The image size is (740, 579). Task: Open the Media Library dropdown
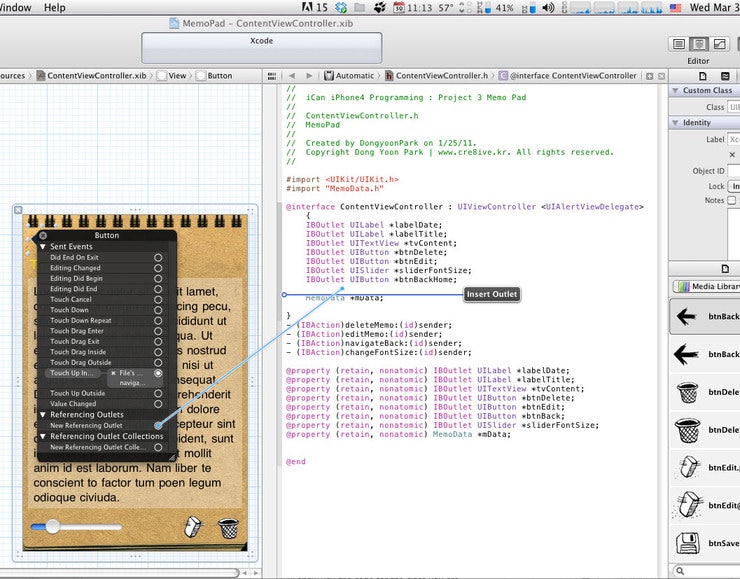pyautogui.click(x=708, y=287)
